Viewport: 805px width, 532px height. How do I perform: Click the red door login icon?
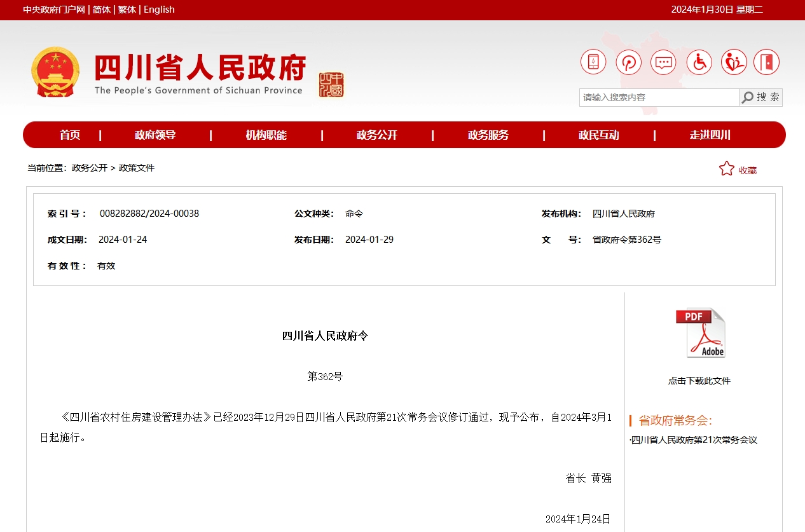coord(766,62)
